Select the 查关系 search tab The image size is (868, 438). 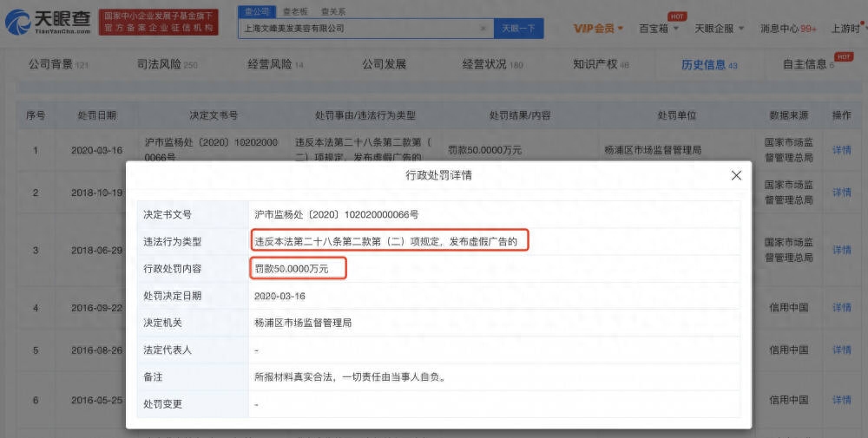pos(333,11)
